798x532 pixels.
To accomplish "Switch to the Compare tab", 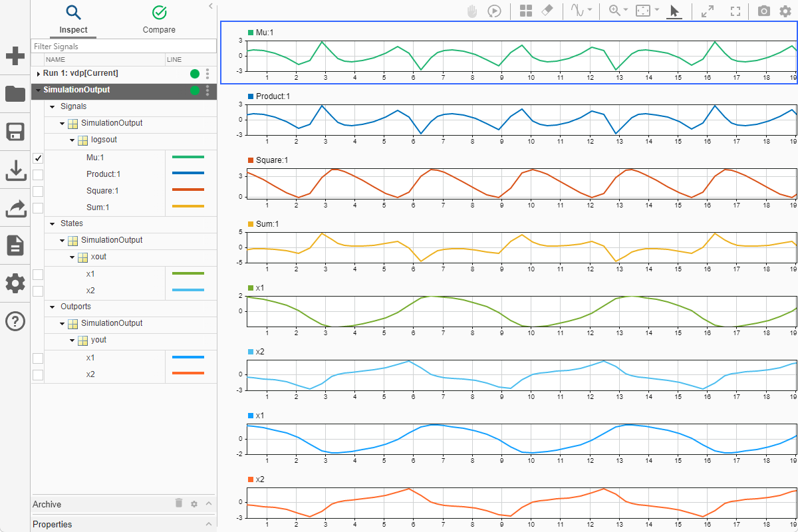I will tap(159, 20).
